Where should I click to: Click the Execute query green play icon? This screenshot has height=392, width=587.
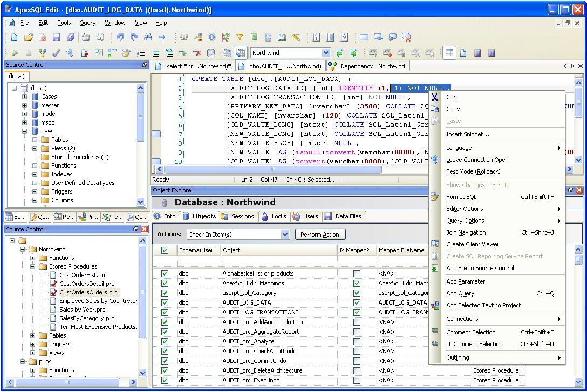pos(15,53)
